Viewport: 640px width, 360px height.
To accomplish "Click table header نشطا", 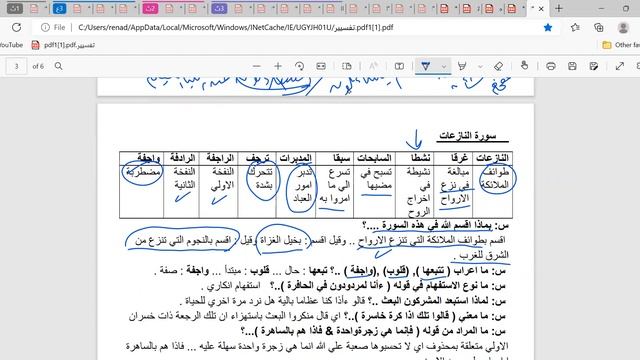I will pyautogui.click(x=420, y=158).
